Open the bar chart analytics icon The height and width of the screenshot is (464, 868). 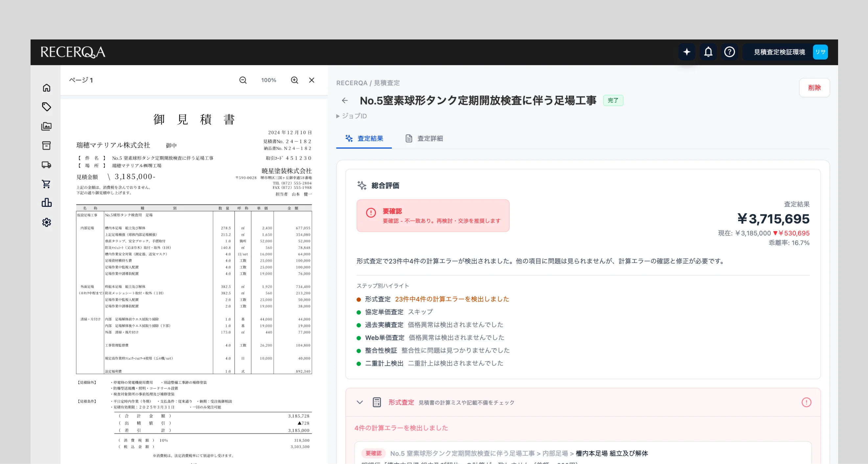46,203
